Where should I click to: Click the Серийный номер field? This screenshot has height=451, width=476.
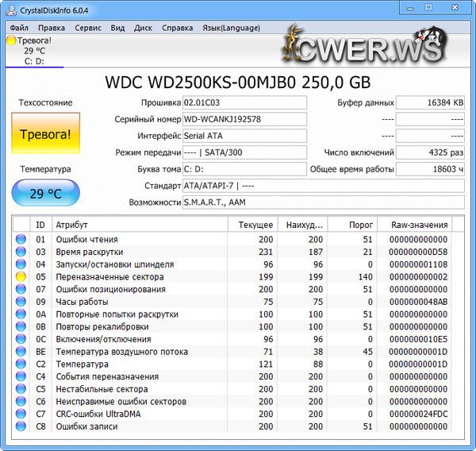(244, 119)
